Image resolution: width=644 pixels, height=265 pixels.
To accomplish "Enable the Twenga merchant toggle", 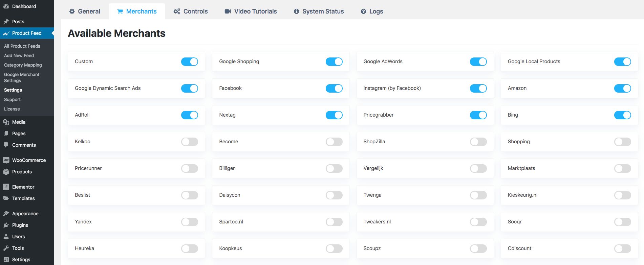I will (x=478, y=195).
